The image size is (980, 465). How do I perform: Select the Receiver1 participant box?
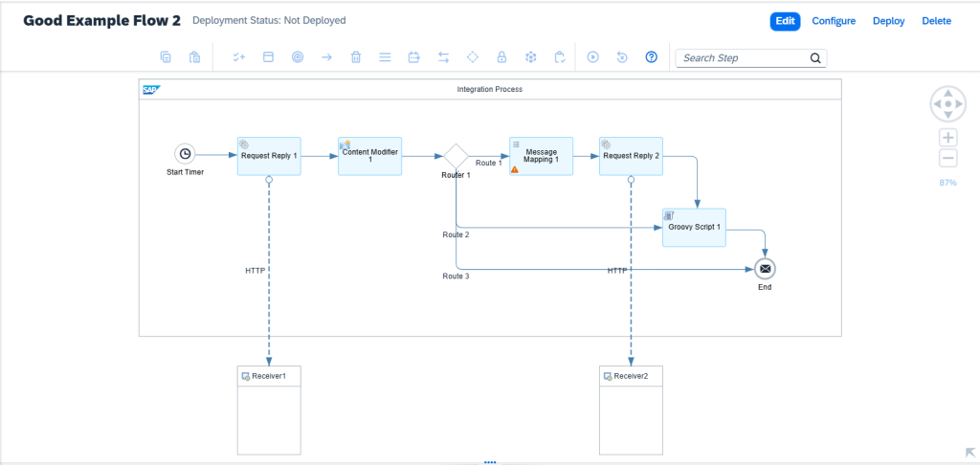pyautogui.click(x=269, y=410)
